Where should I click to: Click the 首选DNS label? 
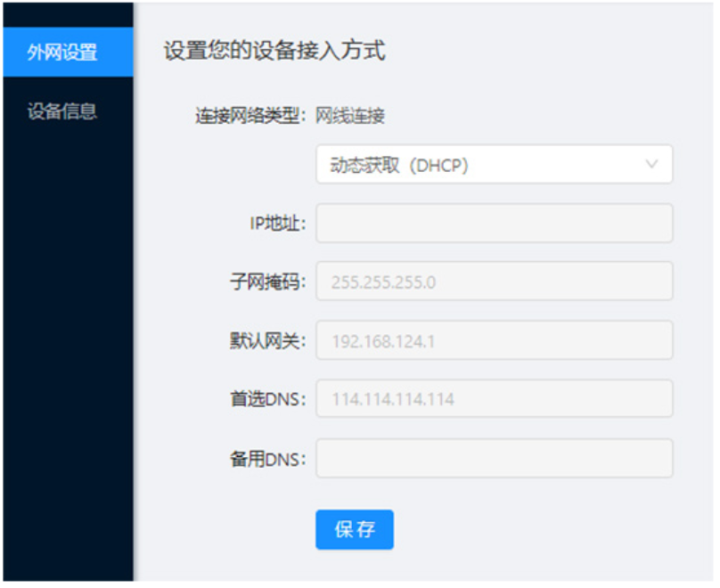(268, 399)
